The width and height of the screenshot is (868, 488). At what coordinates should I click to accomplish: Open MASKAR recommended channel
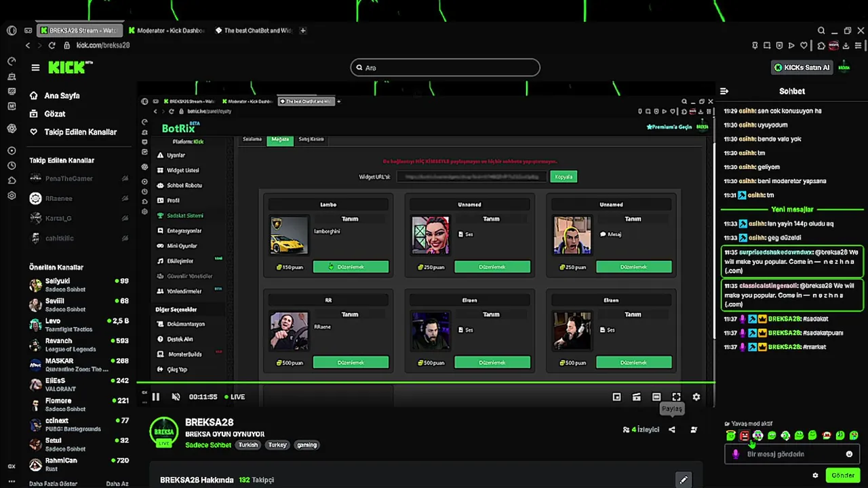(79, 365)
